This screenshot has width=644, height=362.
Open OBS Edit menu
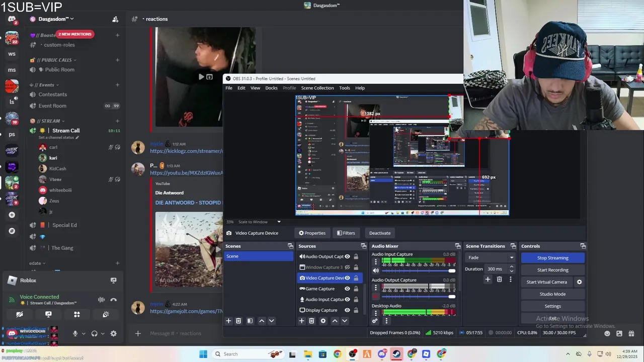(242, 88)
